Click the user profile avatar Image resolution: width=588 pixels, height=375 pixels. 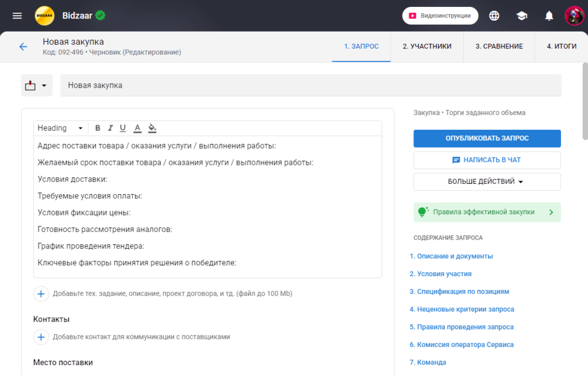tap(574, 16)
